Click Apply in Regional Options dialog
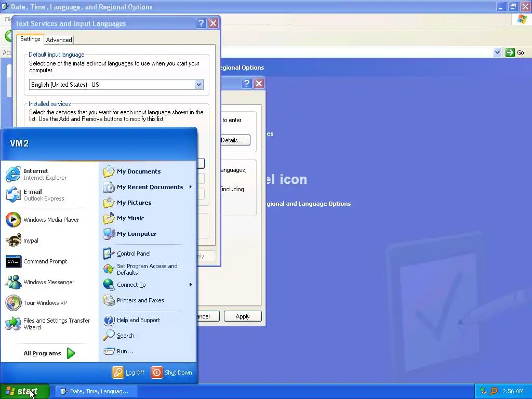The width and height of the screenshot is (532, 399). [x=243, y=316]
